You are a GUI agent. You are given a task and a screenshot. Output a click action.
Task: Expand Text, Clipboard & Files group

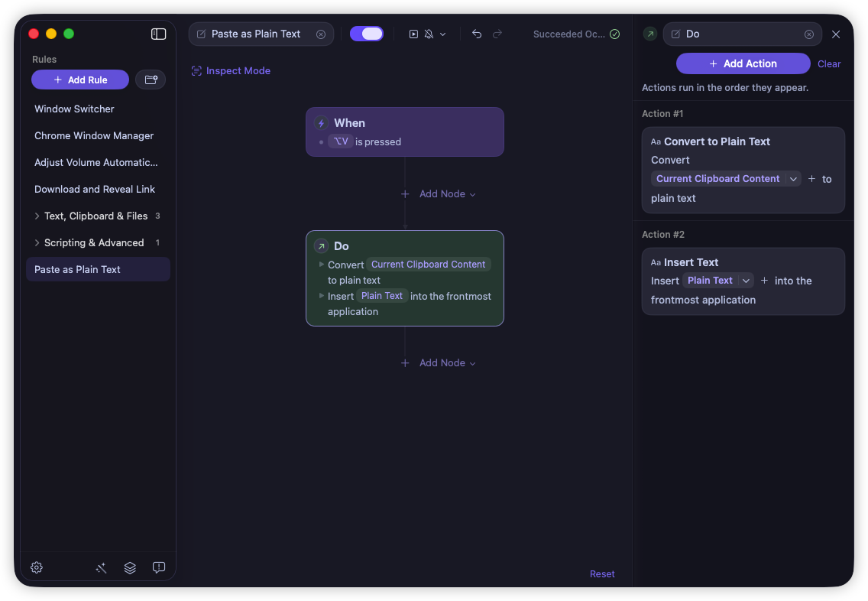point(37,216)
